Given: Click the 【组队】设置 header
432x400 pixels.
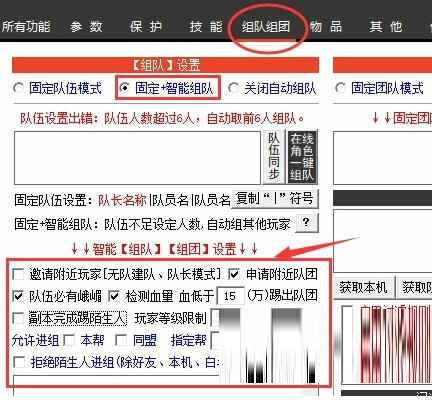Looking at the screenshot, I should [166, 65].
